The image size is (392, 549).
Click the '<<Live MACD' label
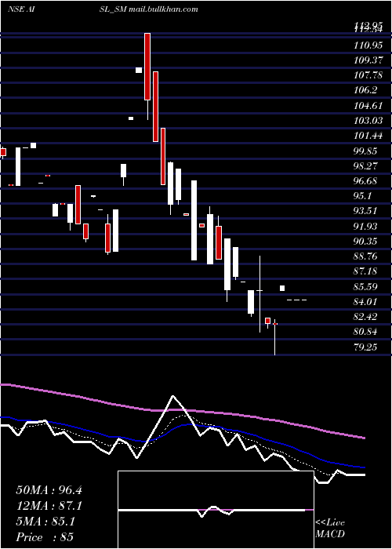click(330, 529)
